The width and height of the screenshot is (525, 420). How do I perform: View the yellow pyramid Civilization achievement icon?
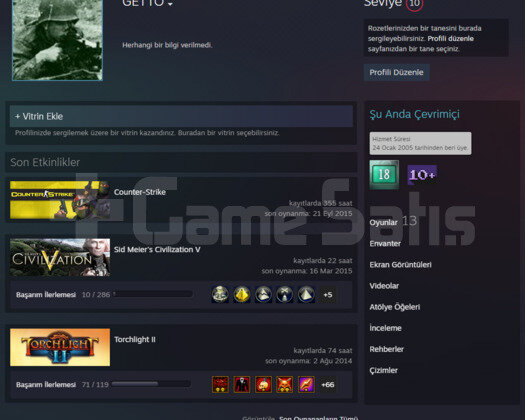pyautogui.click(x=242, y=294)
